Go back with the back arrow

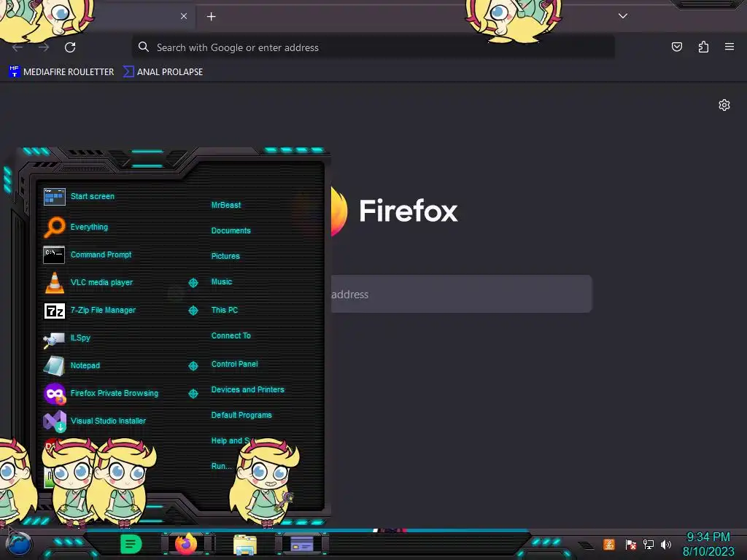click(18, 47)
